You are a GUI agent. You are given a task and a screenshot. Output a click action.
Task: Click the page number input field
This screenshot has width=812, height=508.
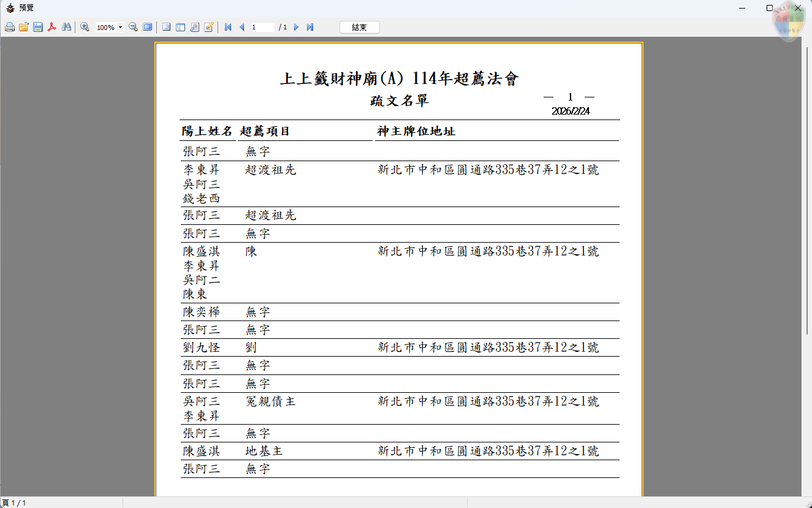[264, 27]
